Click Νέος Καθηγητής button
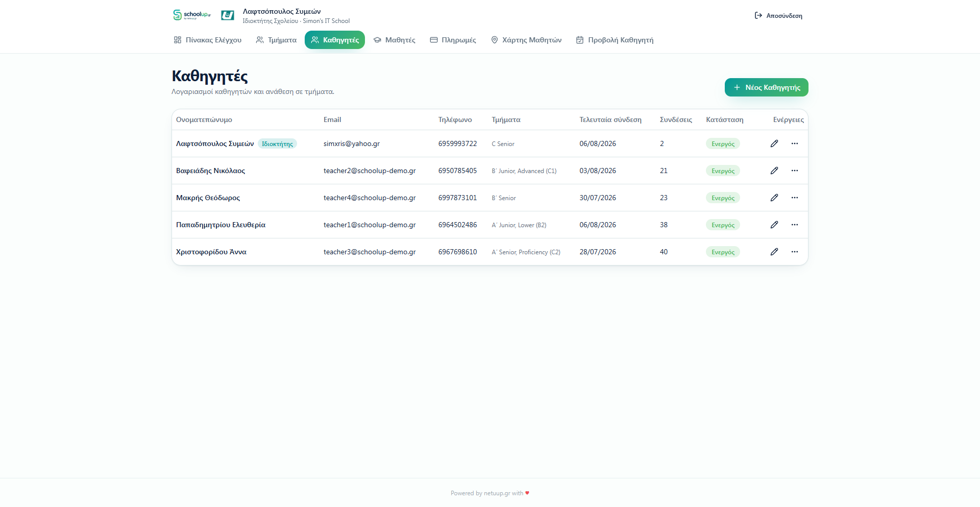The width and height of the screenshot is (980, 507). coord(767,87)
